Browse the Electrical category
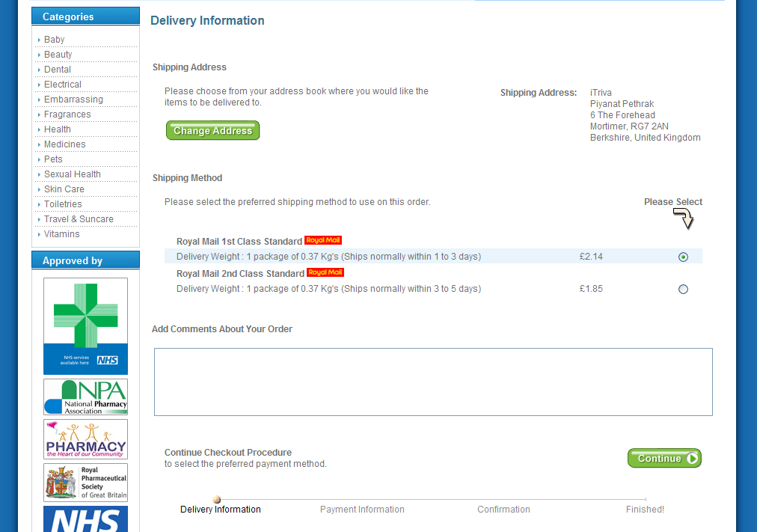The width and height of the screenshot is (757, 532). pos(63,85)
